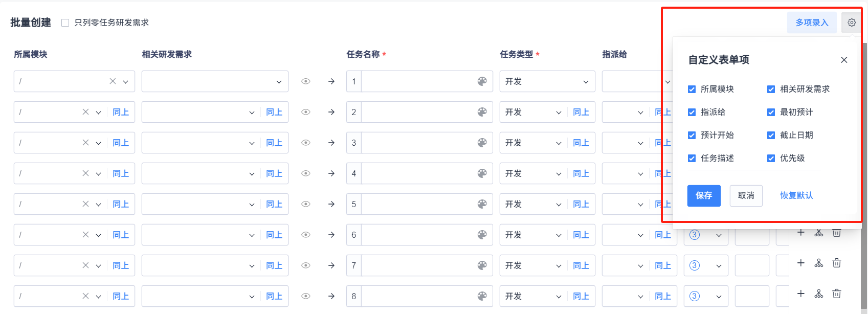Click the task name field in row 4
The image size is (868, 314).
tap(418, 173)
